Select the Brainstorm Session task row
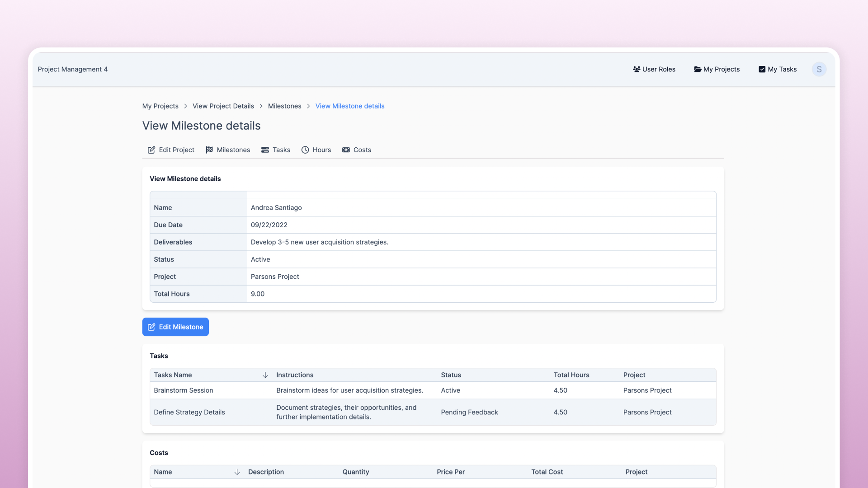Viewport: 868px width, 488px height. (x=183, y=390)
